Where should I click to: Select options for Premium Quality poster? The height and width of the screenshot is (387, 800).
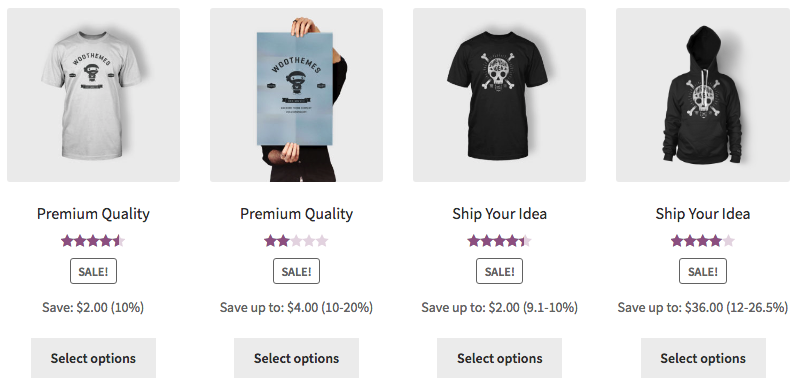tap(296, 358)
